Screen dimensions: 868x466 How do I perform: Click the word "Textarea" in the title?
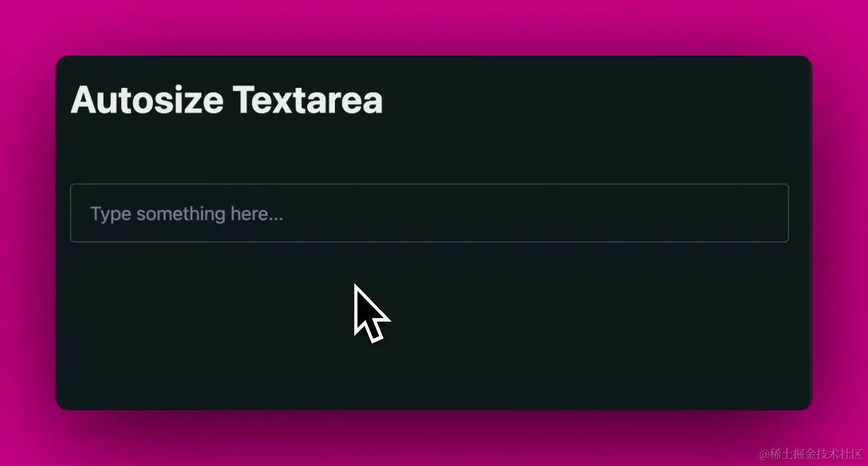(308, 100)
